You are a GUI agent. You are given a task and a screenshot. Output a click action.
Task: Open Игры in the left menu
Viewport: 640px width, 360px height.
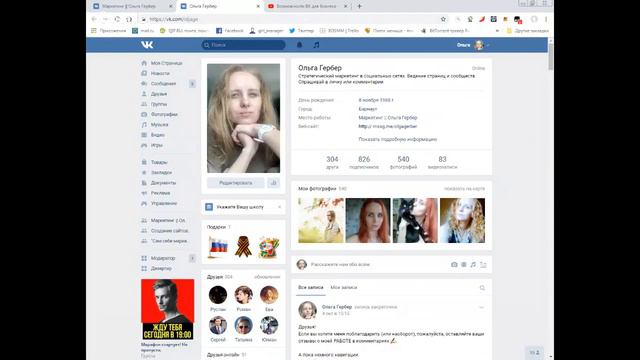pos(157,145)
